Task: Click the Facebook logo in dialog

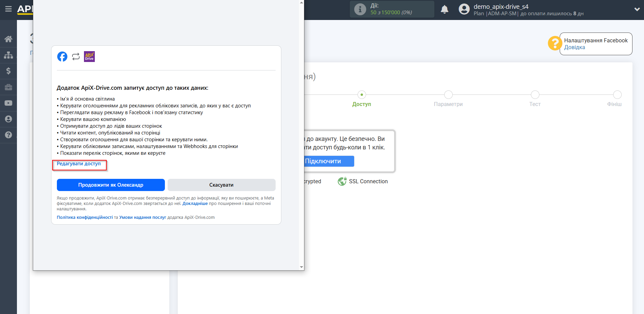Action: (x=62, y=57)
